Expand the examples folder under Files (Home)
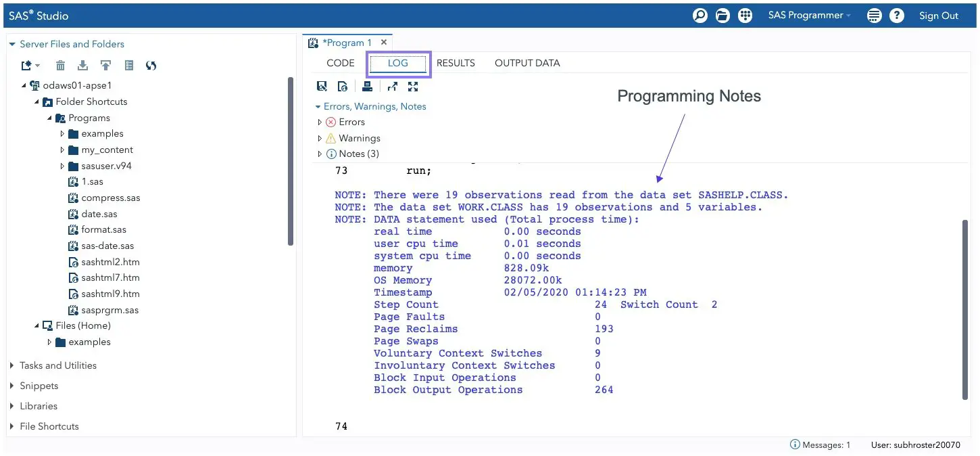980x456 pixels. point(49,342)
